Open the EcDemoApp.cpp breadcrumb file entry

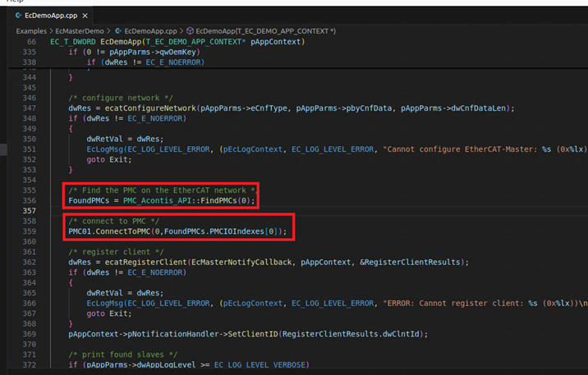pyautogui.click(x=149, y=30)
